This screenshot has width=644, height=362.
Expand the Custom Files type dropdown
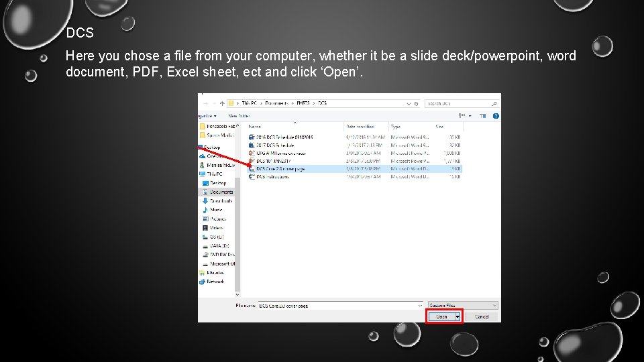(x=463, y=306)
